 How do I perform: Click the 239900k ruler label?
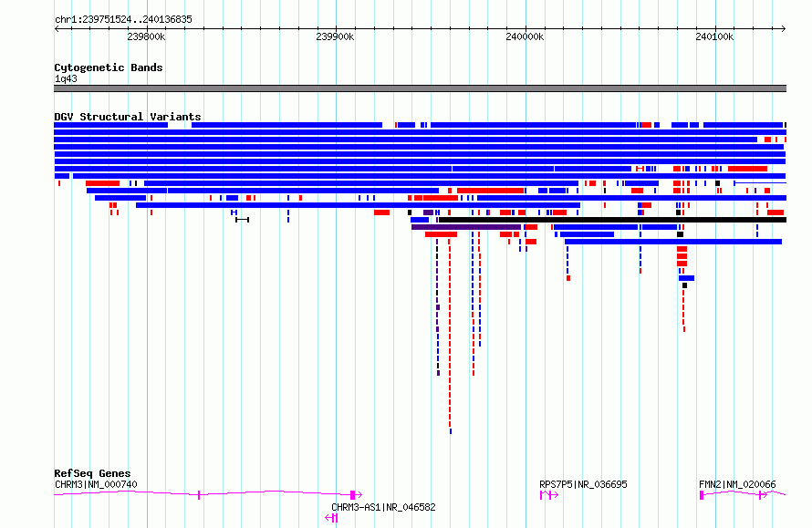tap(335, 36)
